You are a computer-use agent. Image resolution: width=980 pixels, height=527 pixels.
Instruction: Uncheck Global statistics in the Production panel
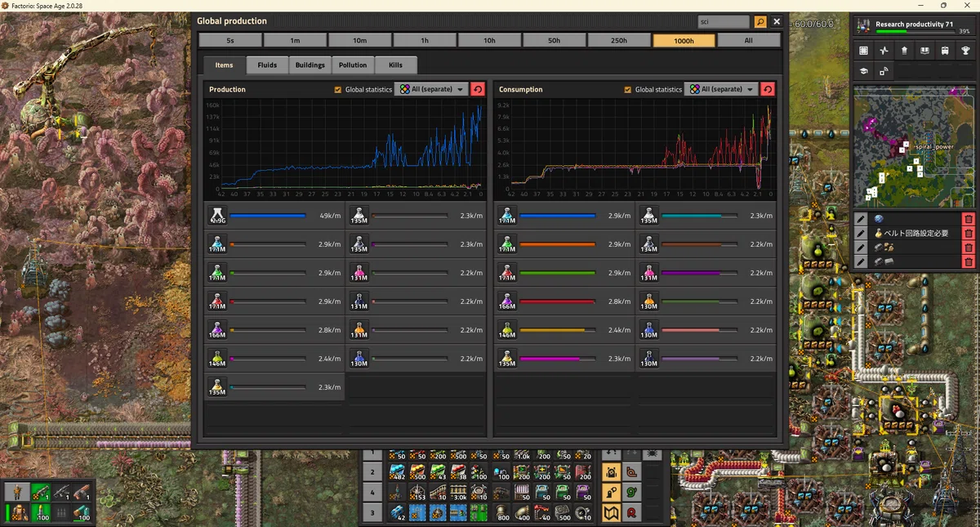pos(338,90)
